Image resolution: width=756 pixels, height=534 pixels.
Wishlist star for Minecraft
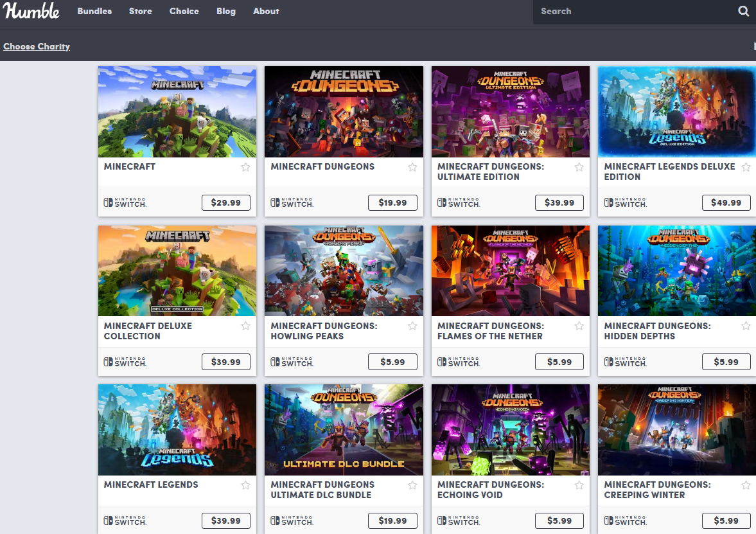(x=246, y=167)
